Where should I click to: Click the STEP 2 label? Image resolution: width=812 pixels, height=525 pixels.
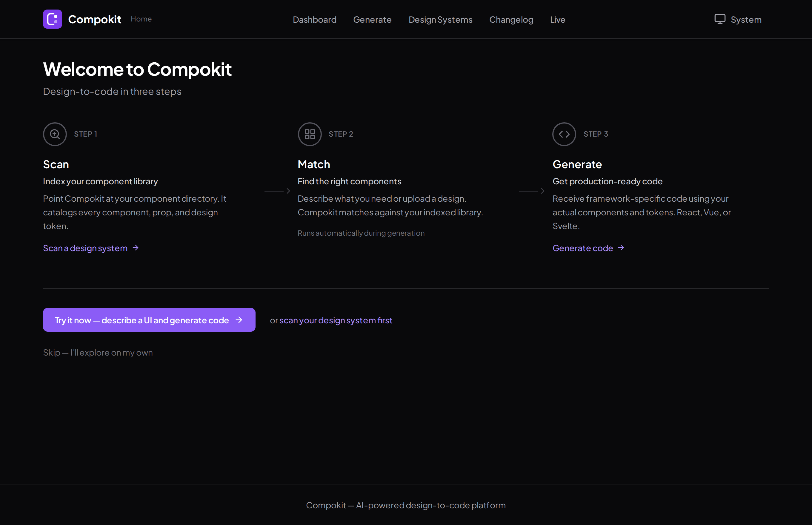point(341,134)
